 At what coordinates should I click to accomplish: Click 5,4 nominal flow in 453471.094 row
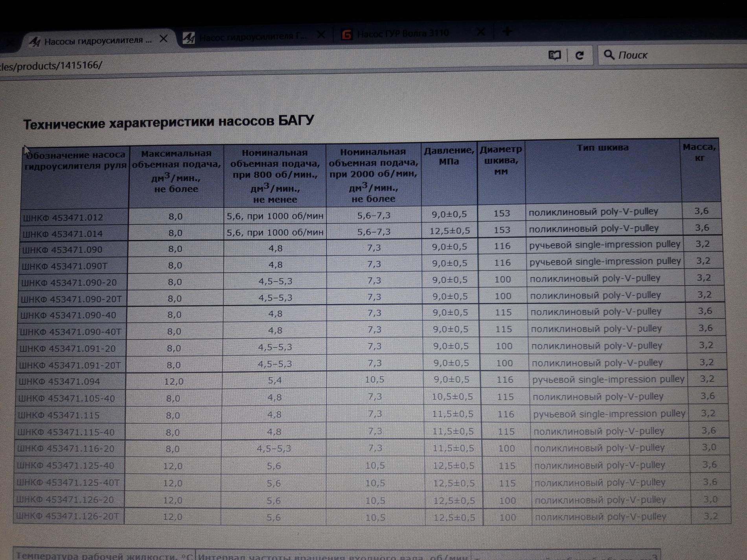pos(274,380)
